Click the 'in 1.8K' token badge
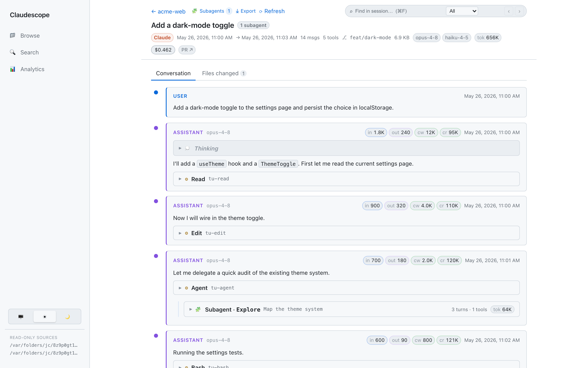Viewport: 588px width, 368px height. [376, 132]
